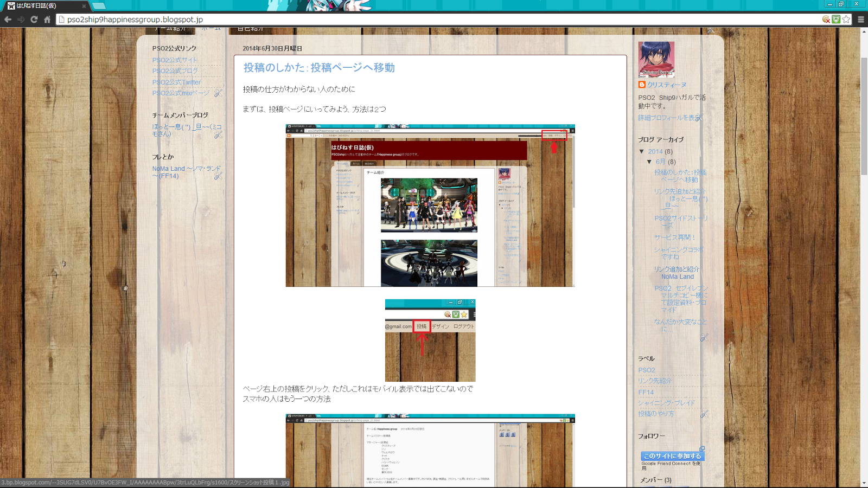The width and height of the screenshot is (868, 488).
Task: Click the Blogger icon beside クリスティーヌ
Action: 642,85
